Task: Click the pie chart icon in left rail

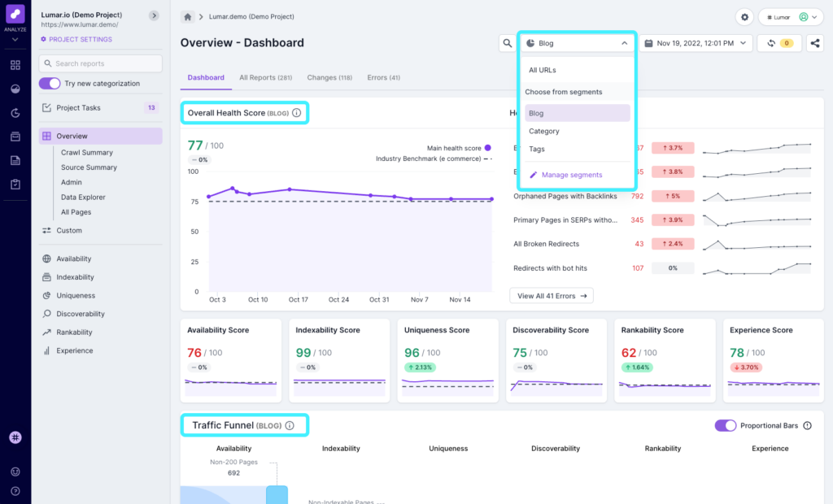Action: pyautogui.click(x=15, y=89)
